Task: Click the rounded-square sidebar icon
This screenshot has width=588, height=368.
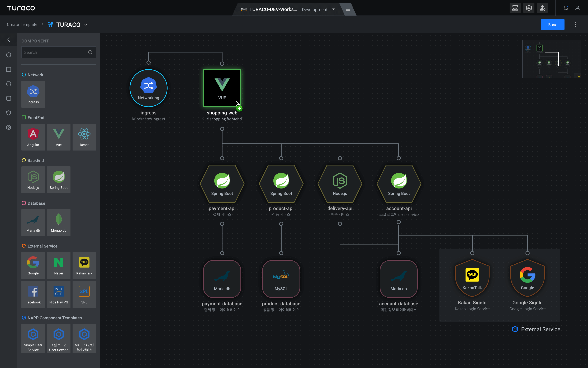Action: [x=8, y=98]
